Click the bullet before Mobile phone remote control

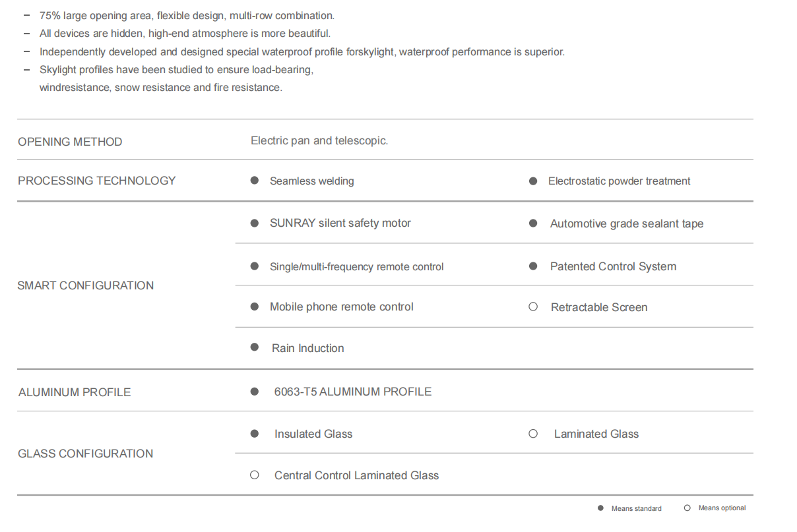[255, 307]
